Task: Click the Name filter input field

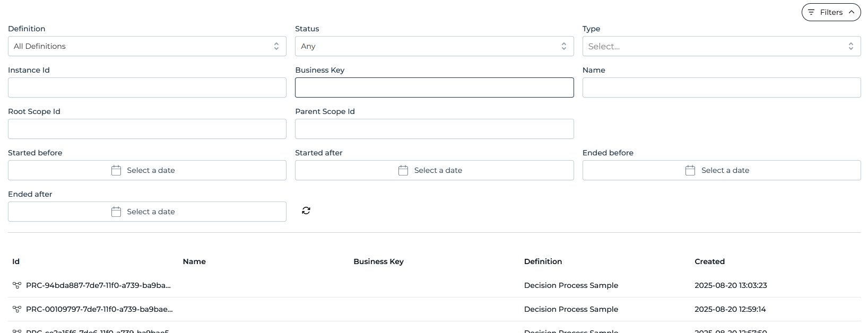Action: (x=721, y=87)
